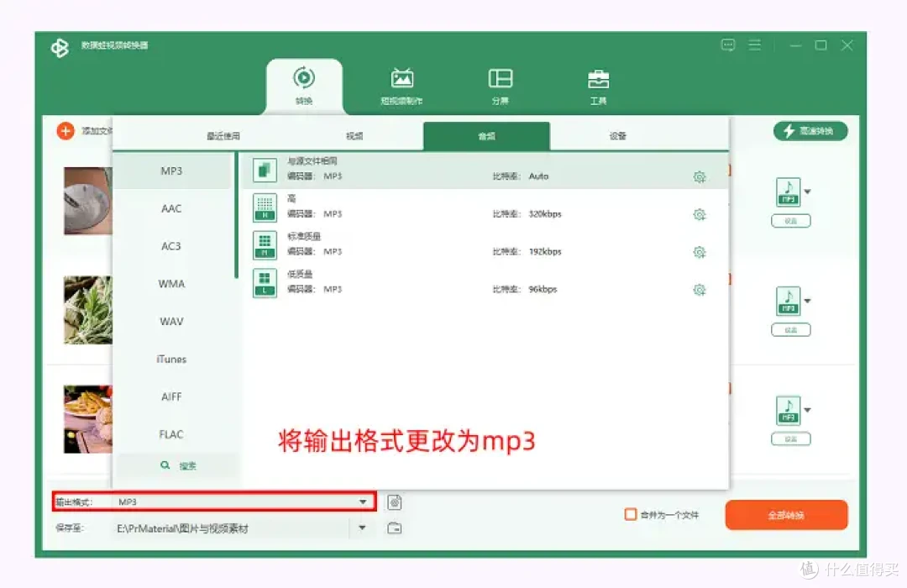This screenshot has height=588, width=907.
Task: Select the same-as-source preset icon
Action: [265, 171]
